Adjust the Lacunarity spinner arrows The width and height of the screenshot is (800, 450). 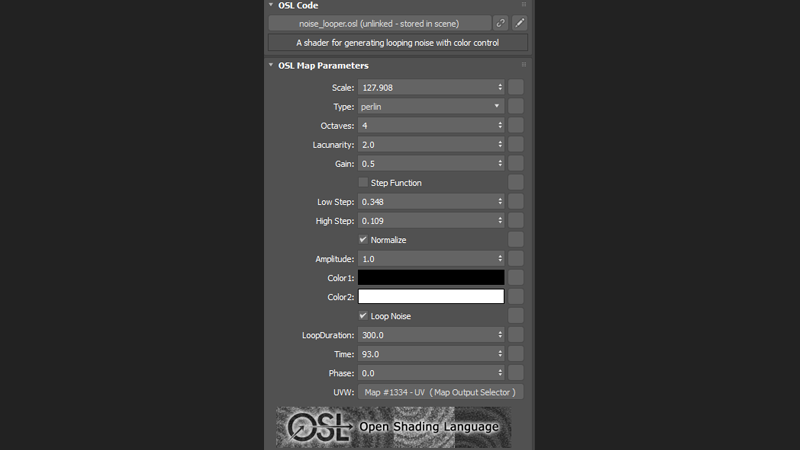tap(500, 145)
